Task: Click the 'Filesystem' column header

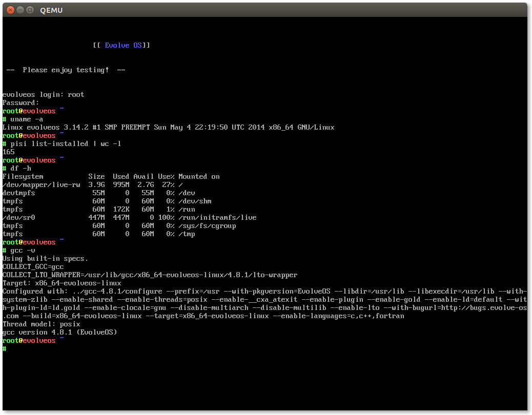Action: point(23,177)
